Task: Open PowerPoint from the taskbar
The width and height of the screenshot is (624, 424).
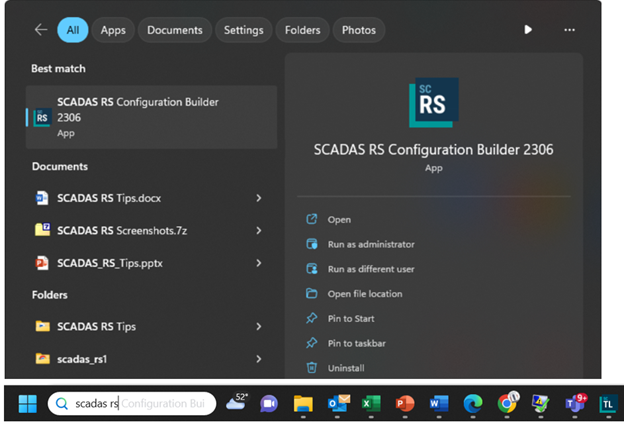Action: (x=405, y=404)
